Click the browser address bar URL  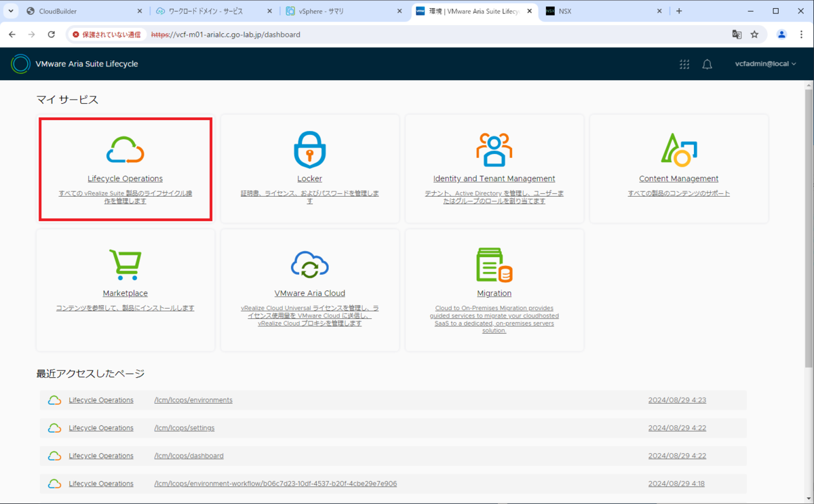226,34
